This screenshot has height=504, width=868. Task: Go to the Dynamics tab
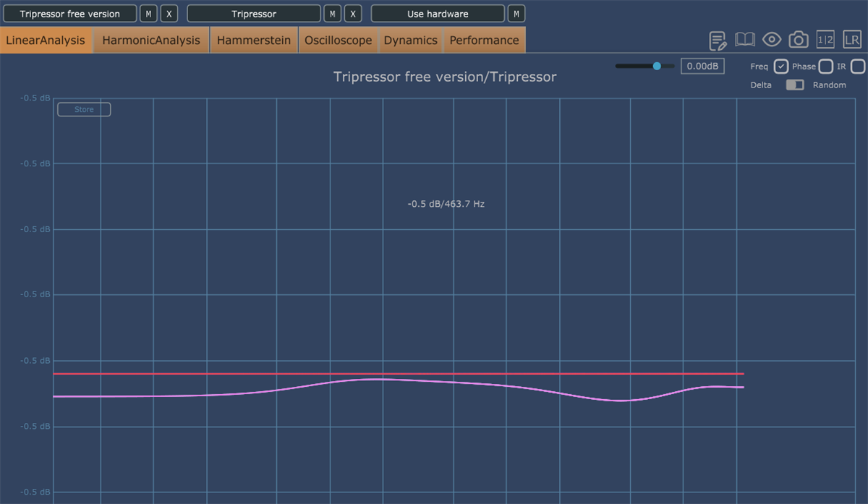410,40
